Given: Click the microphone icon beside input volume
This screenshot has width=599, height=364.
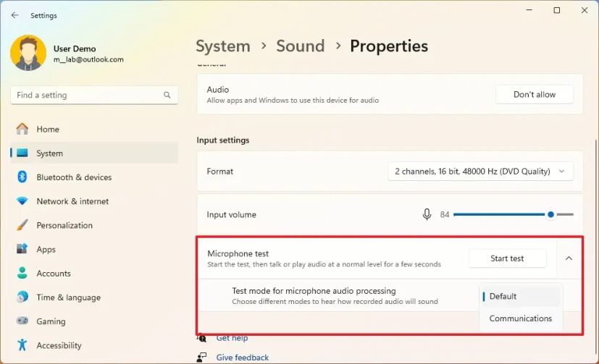Looking at the screenshot, I should pos(427,214).
